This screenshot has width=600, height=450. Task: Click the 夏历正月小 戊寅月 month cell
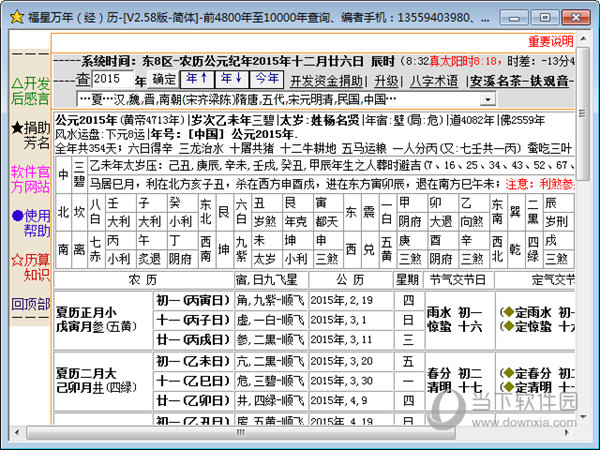click(x=103, y=320)
